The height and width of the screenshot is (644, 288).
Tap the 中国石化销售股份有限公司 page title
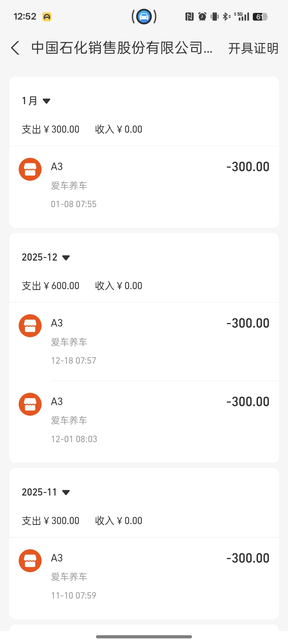pyautogui.click(x=122, y=48)
